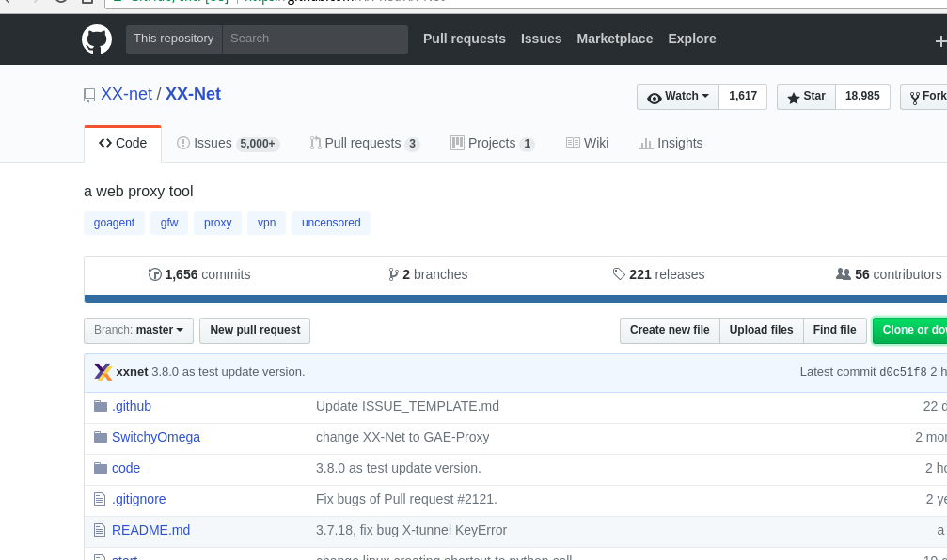Open the XX-net owner link

[126, 94]
